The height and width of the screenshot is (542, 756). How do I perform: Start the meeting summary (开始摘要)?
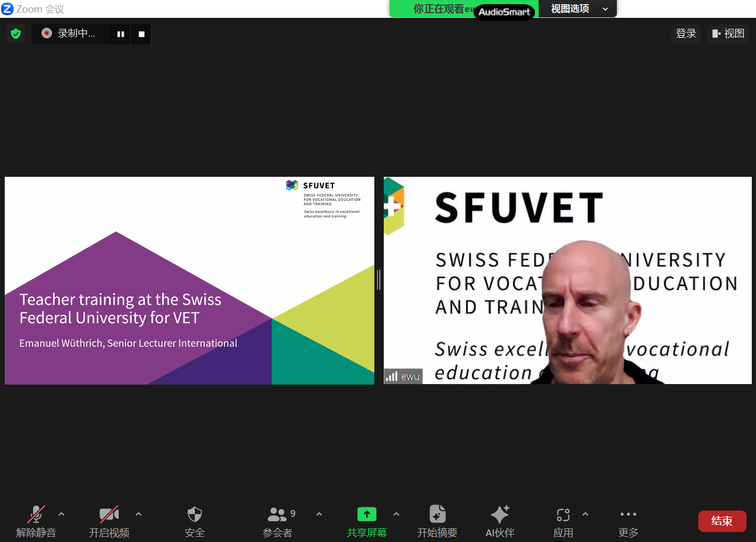[437, 520]
